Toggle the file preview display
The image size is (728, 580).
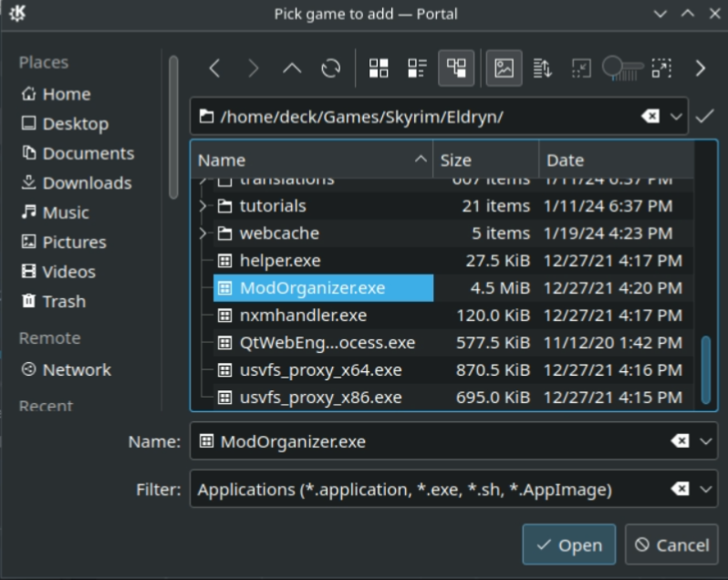504,68
